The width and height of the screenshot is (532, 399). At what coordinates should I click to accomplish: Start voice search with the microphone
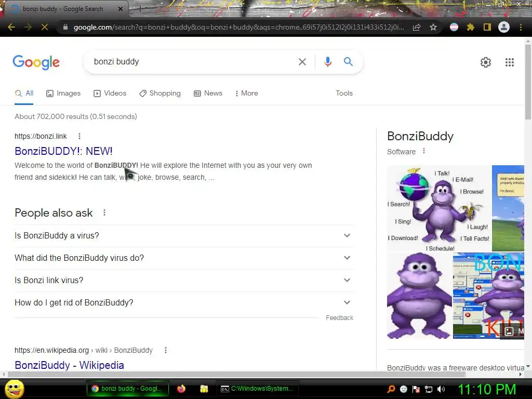tap(327, 62)
